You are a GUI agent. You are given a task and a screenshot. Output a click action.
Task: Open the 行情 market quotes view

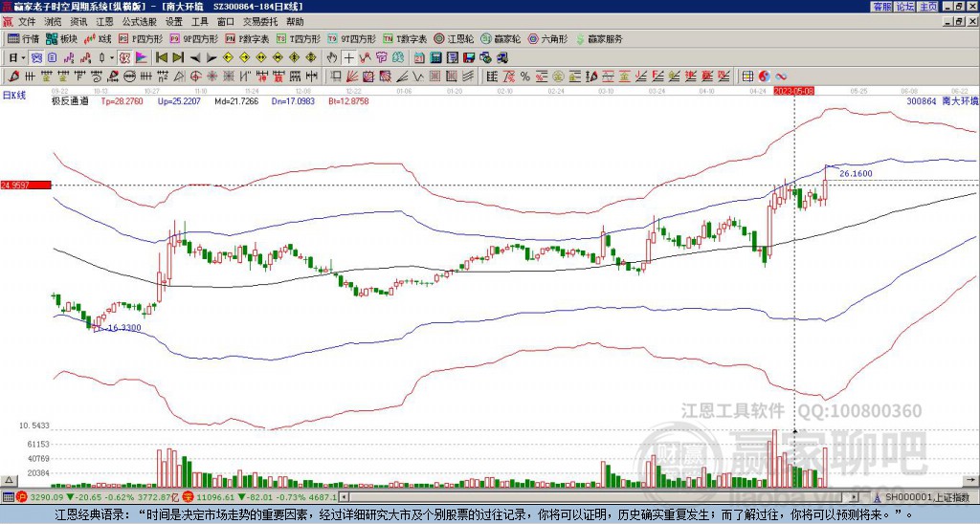[23, 38]
